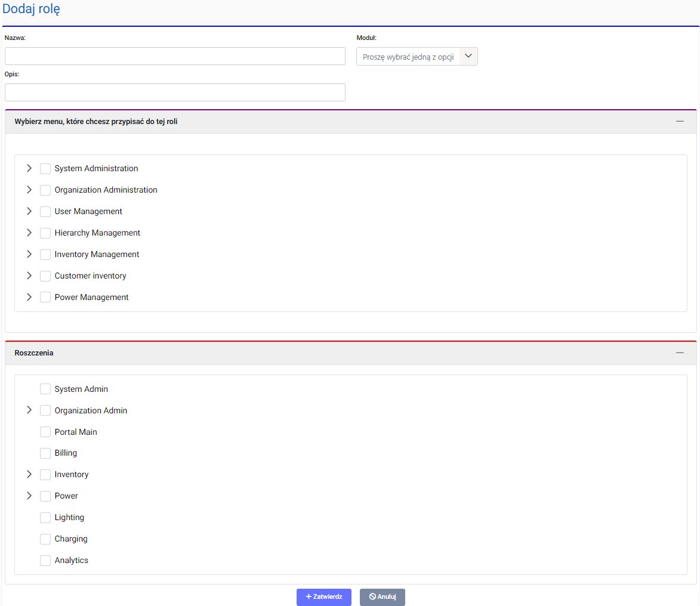Select the Lighting checkbox
Image resolution: width=700 pixels, height=606 pixels.
click(45, 518)
